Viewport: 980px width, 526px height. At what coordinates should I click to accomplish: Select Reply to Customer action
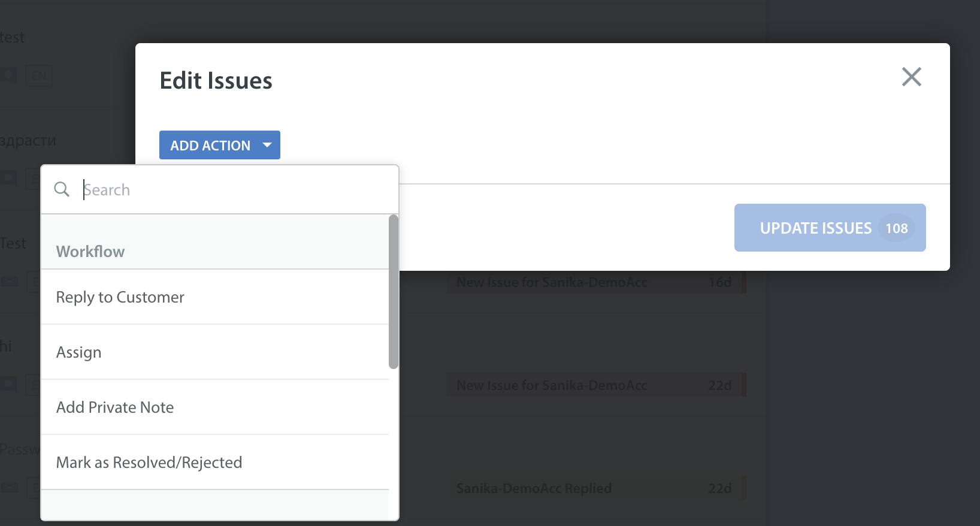point(215,297)
